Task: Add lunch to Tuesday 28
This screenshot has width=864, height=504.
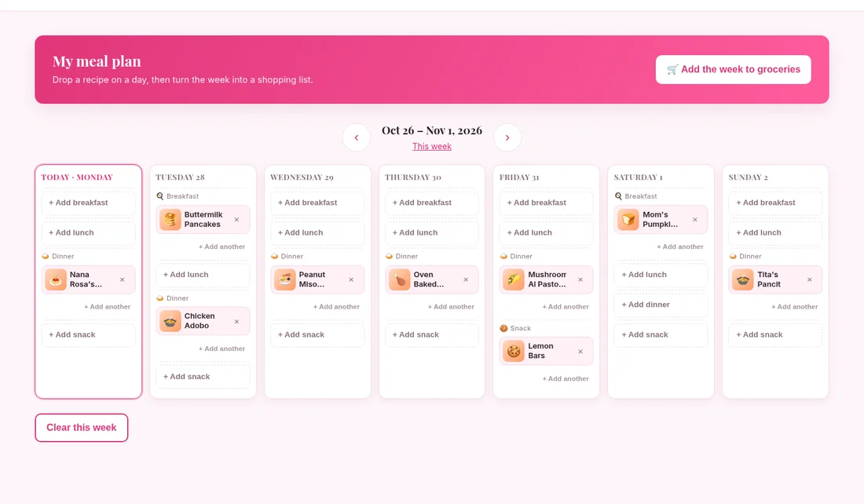Action: point(203,274)
